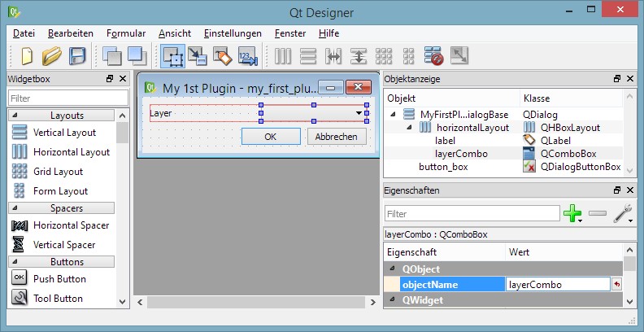Screen dimensions: 644x332
Task: Collapse the QObject property group
Action: pyautogui.click(x=393, y=269)
